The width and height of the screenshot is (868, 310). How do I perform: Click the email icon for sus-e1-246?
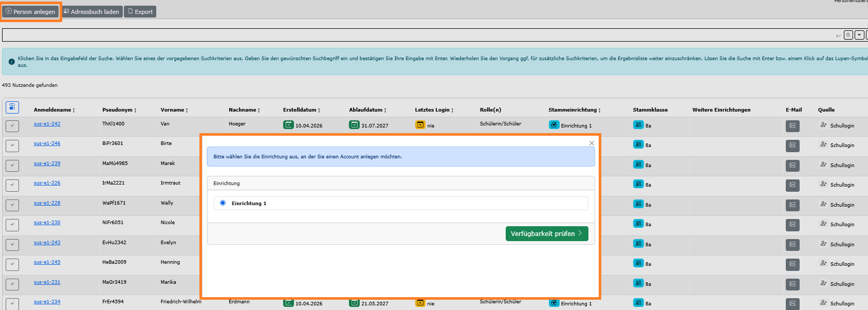[x=792, y=145]
